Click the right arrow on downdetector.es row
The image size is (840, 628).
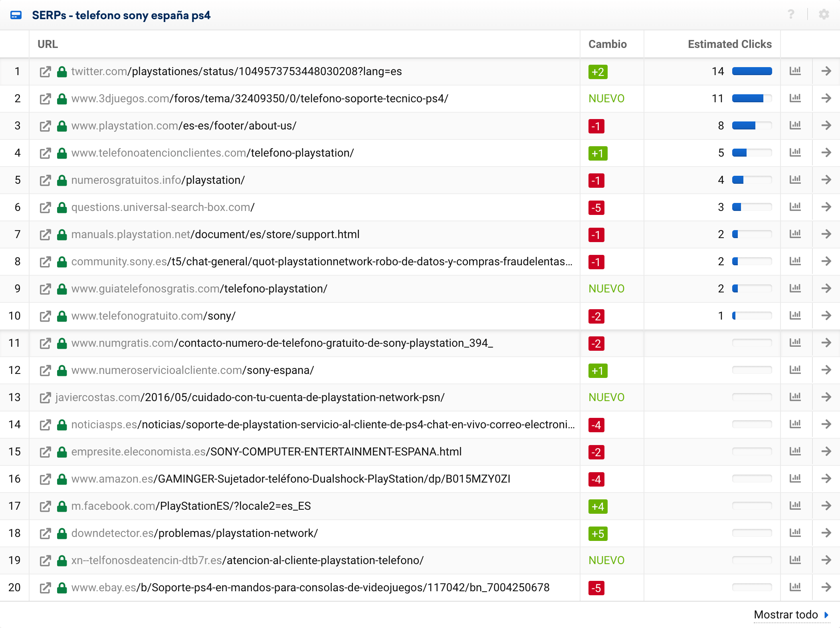[826, 533]
